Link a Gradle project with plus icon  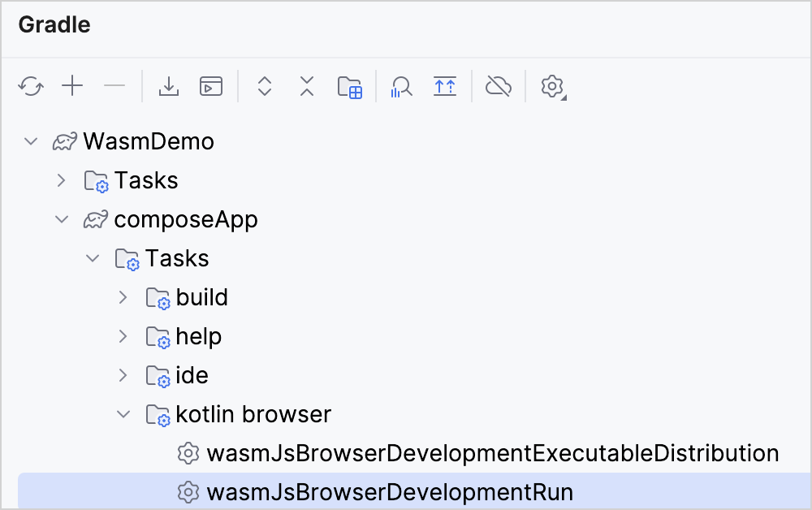[72, 85]
